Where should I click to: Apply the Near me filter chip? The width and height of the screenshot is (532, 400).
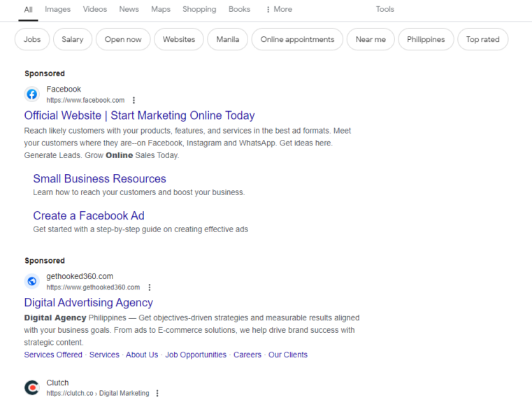[x=371, y=39]
